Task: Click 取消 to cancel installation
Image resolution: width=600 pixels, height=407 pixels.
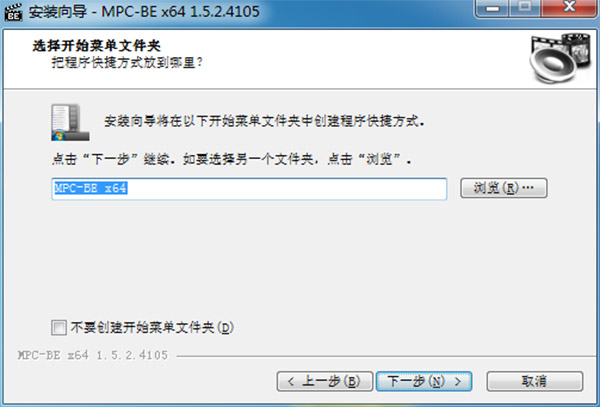Action: (x=535, y=381)
